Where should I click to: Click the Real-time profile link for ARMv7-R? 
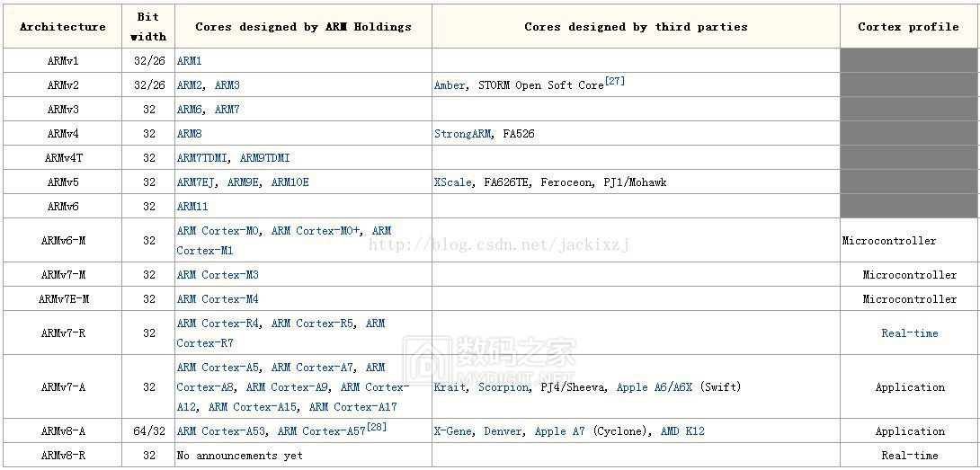tap(909, 333)
